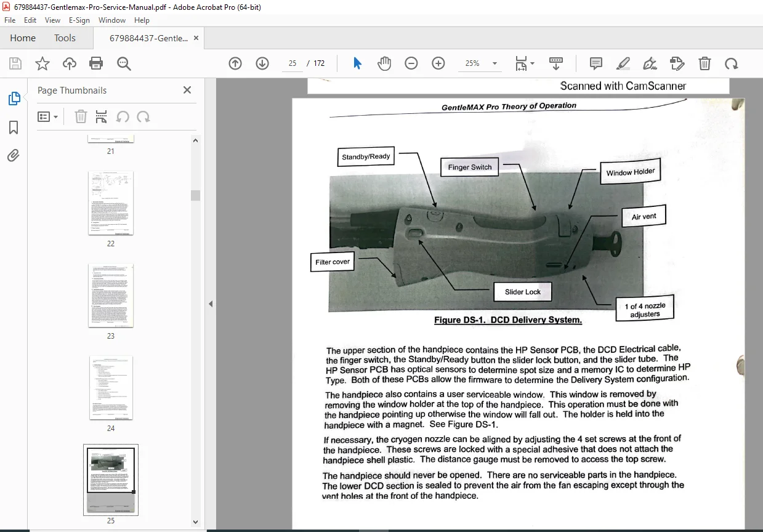This screenshot has width=763, height=532.
Task: Open the E-Sign menu
Action: [79, 20]
